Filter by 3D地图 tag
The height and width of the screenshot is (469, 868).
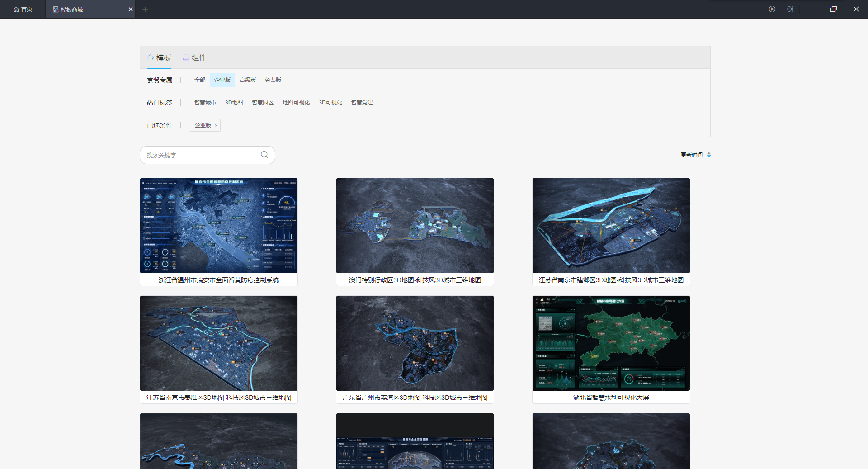234,103
